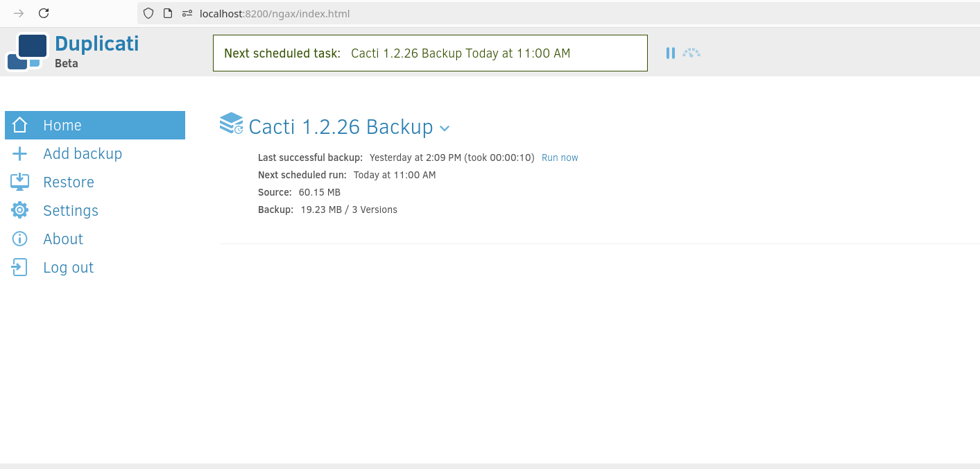Go to the Restore menu item

(69, 182)
